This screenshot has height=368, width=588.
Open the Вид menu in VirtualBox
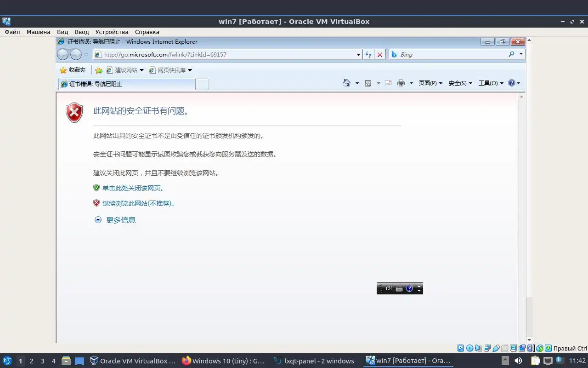[62, 32]
